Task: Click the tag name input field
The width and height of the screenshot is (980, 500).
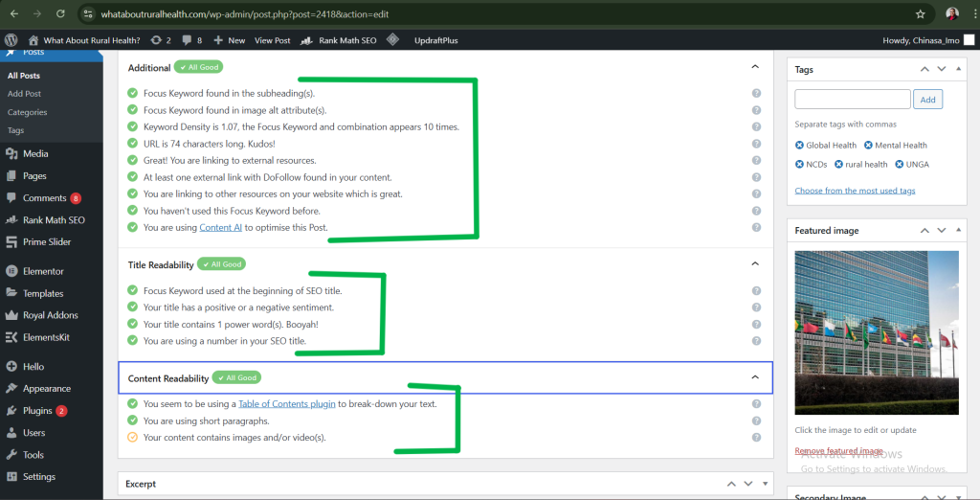Action: [x=853, y=100]
